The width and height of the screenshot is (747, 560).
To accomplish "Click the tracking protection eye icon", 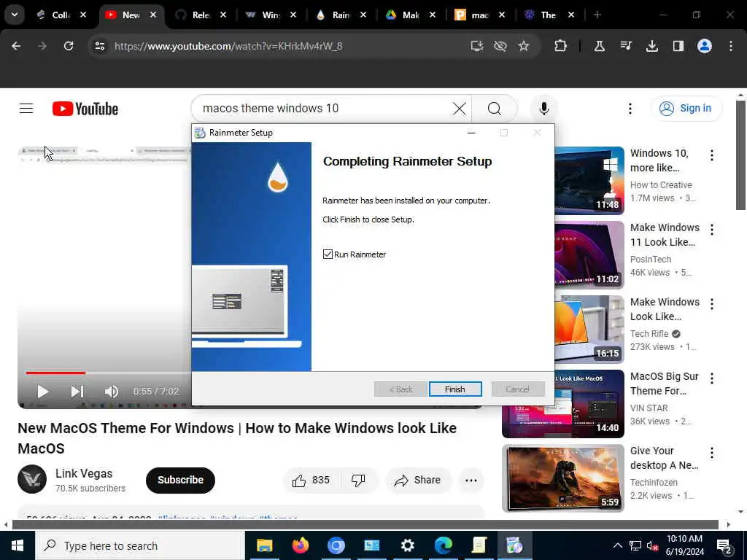I will click(500, 46).
